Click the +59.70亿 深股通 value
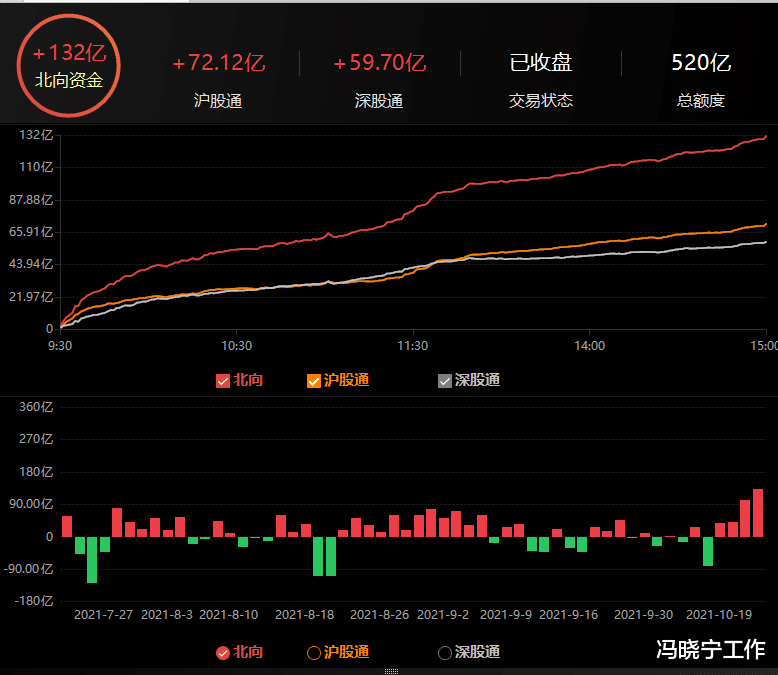 380,63
